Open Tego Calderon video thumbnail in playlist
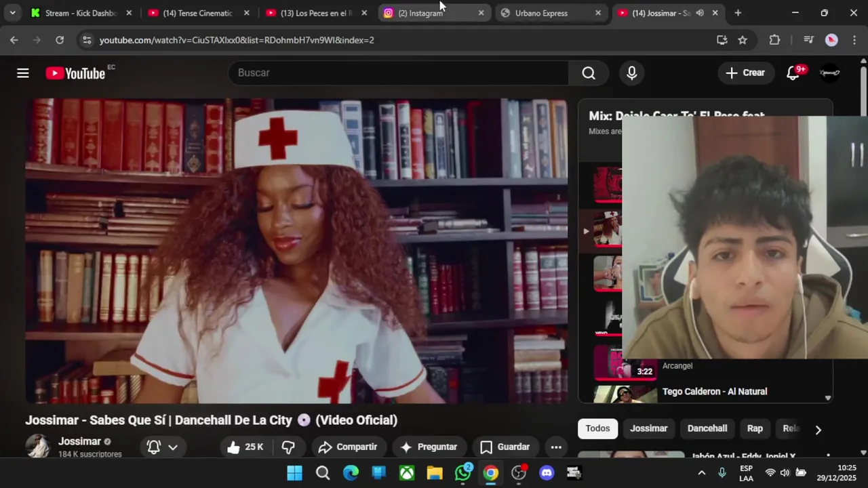 point(625,394)
